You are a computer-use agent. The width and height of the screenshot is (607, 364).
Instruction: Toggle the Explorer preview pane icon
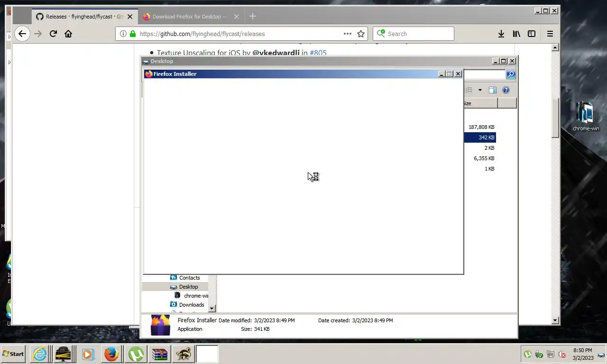point(493,90)
